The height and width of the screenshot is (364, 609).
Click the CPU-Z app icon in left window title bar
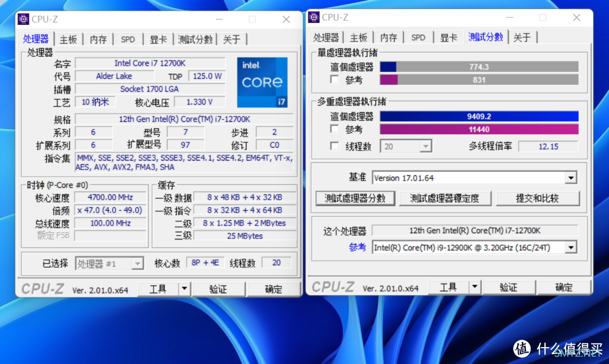point(23,19)
